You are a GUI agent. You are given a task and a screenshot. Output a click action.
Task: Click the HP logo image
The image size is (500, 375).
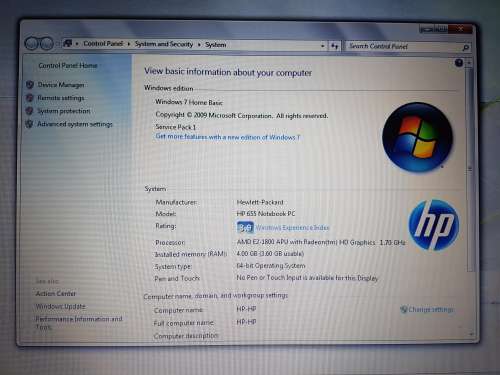(433, 225)
